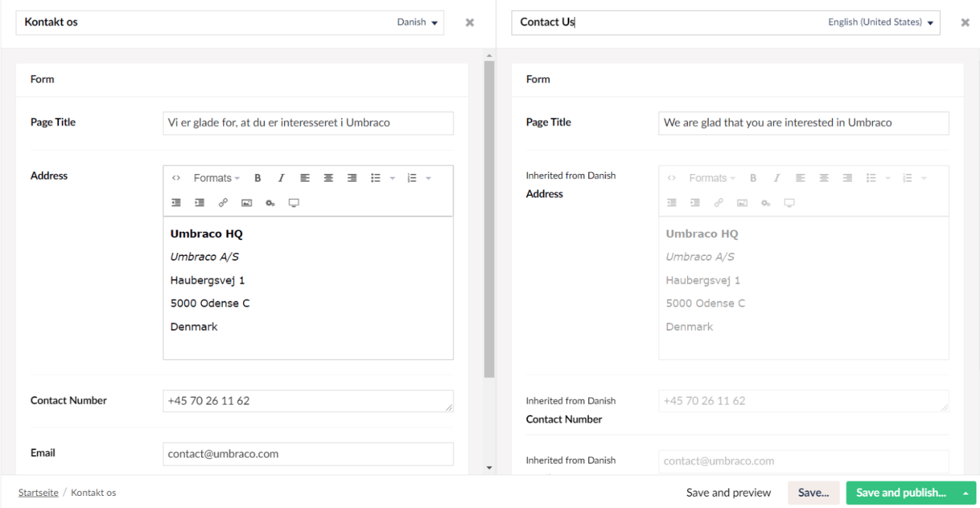Close the English (United States) variant pane
Image resolution: width=980 pixels, height=508 pixels.
(965, 23)
